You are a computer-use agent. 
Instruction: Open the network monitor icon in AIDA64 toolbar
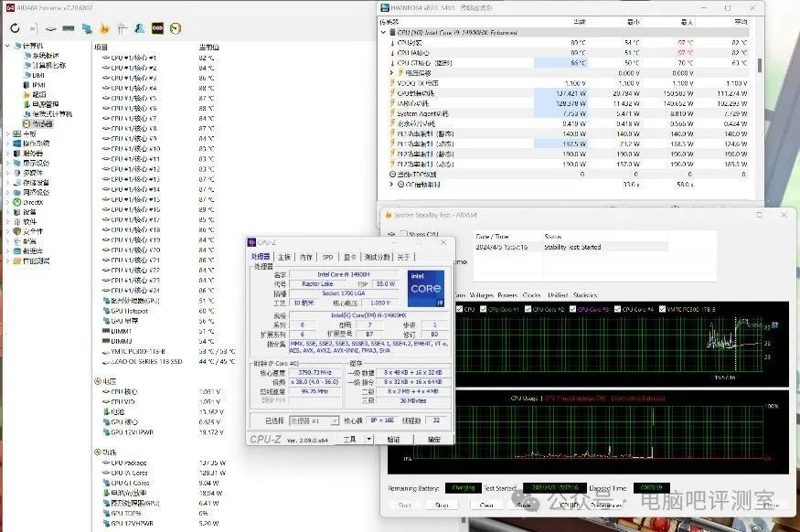click(87, 29)
